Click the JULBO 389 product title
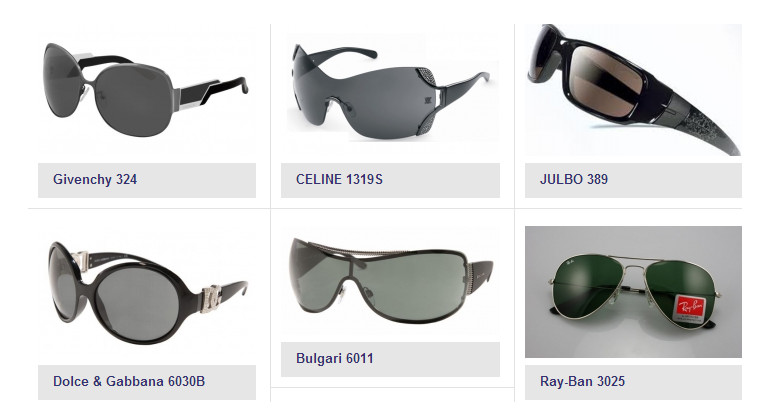This screenshot has height=413, width=764. (573, 179)
